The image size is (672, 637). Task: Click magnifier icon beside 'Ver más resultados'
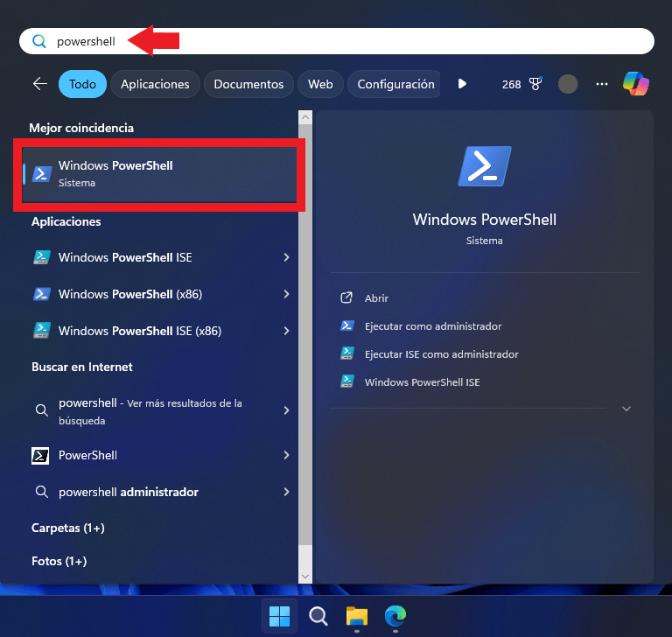coord(42,410)
